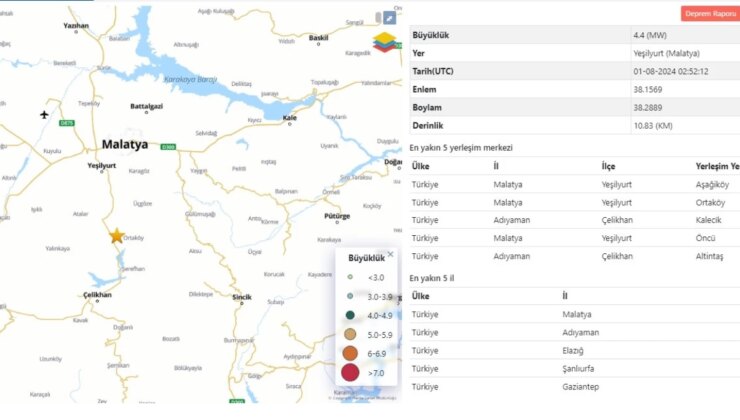Screen dimensions: 740x420
Task: Click the airport airplane icon on map
Action: tap(44, 114)
